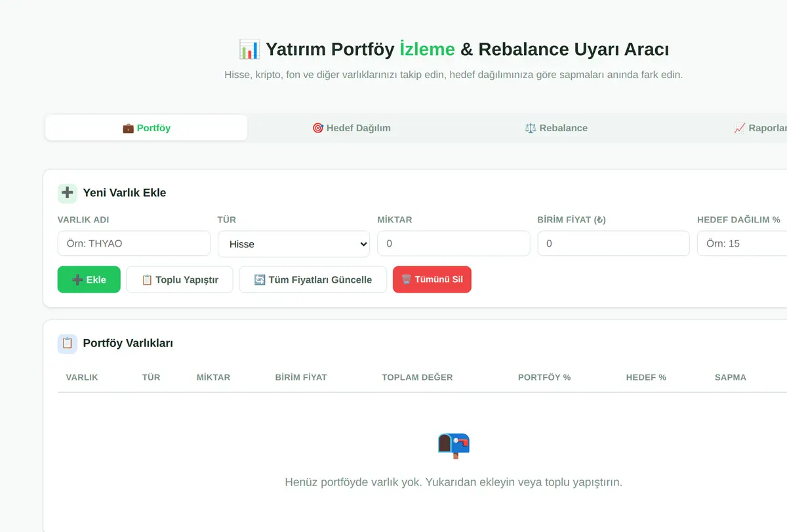Click the Varlık Adı input field
This screenshot has height=532, width=787.
tap(134, 243)
